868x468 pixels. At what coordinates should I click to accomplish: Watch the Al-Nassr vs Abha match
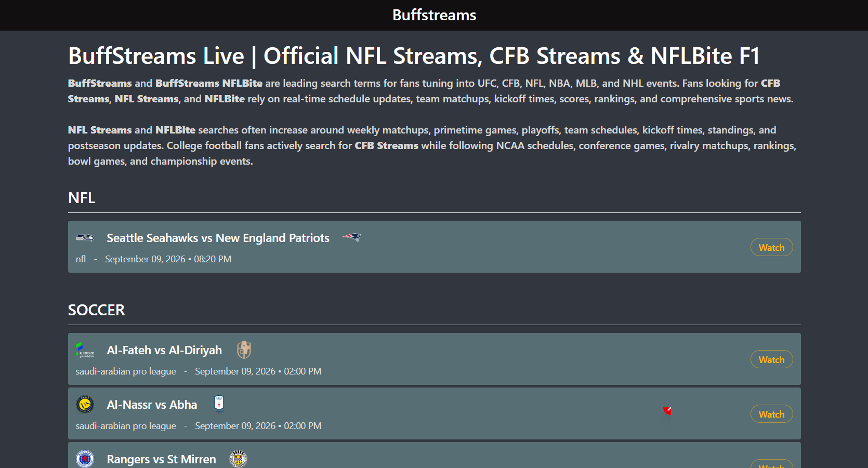tap(771, 414)
